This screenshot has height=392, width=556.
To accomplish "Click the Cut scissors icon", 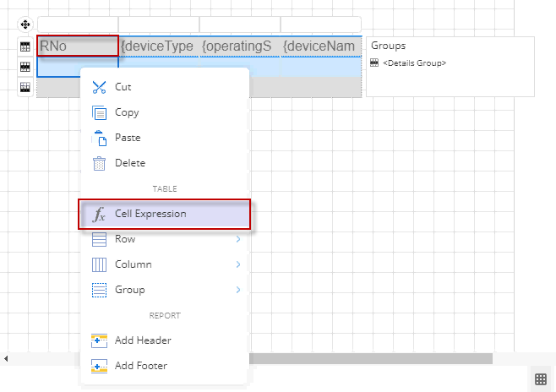I will pos(99,87).
